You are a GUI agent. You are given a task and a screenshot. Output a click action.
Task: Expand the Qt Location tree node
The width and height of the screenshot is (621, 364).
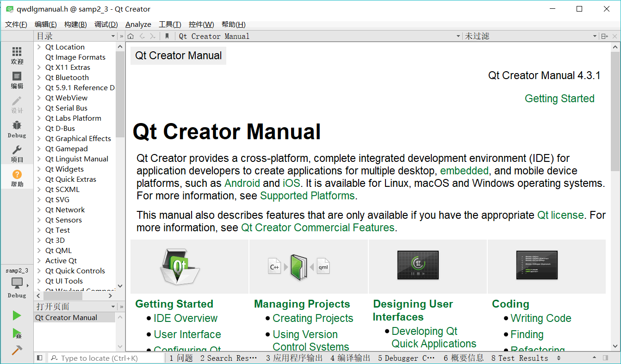[x=39, y=47]
